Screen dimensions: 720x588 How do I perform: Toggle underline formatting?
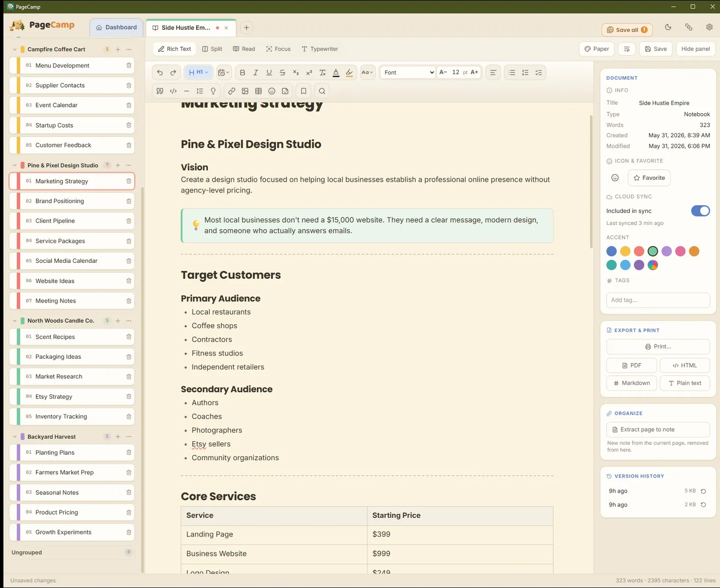(269, 72)
